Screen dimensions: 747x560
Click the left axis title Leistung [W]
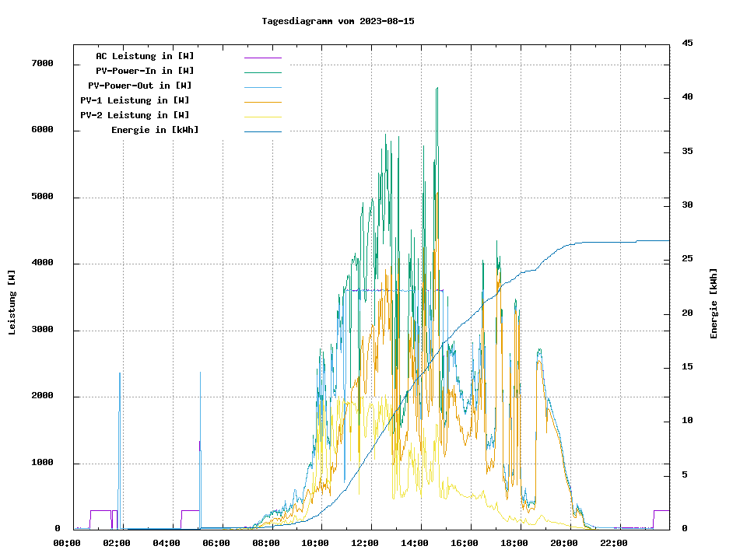[12, 303]
